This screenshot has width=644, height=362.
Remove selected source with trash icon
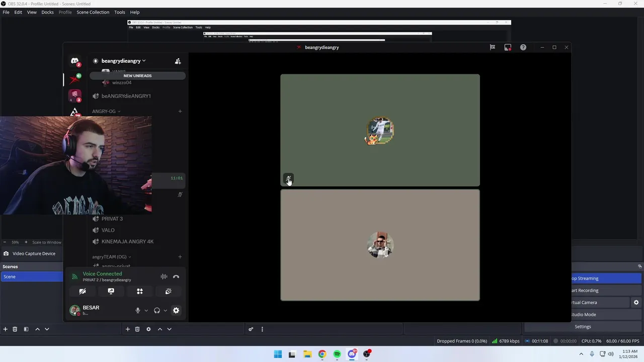(137, 329)
